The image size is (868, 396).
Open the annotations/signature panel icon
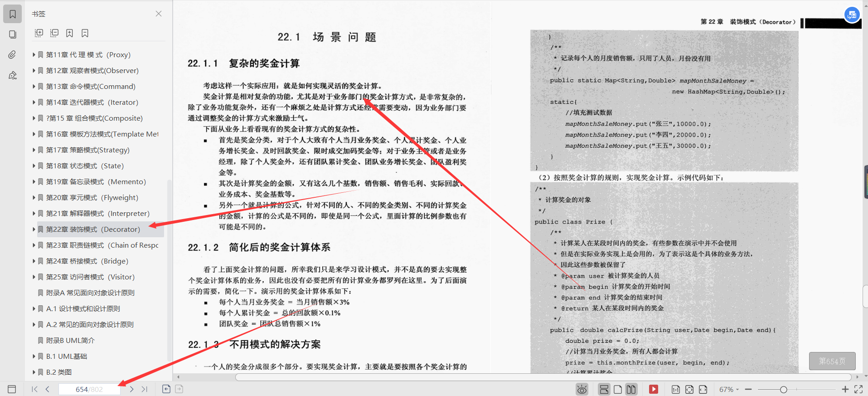tap(13, 75)
